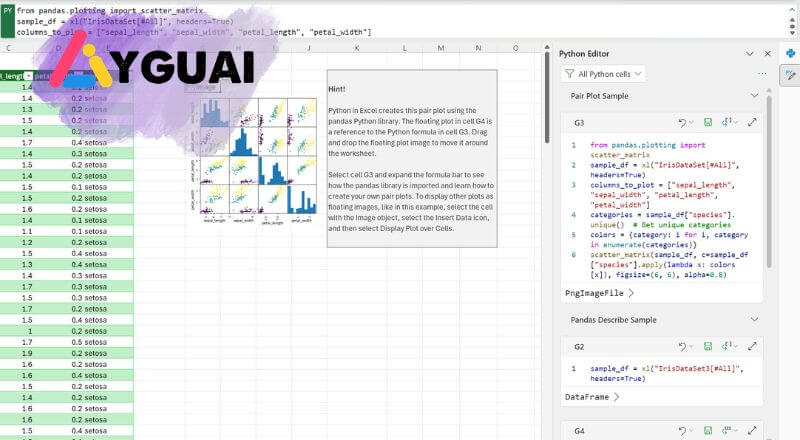Click the worksheet vertical scrollbar thumb
Image resolution: width=800 pixels, height=440 pixels.
546,97
